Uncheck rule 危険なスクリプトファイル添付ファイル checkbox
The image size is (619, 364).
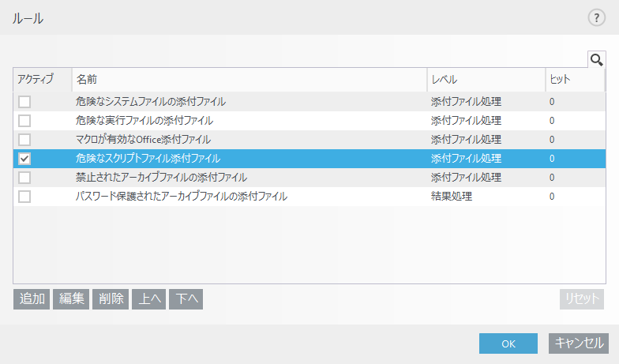point(24,159)
